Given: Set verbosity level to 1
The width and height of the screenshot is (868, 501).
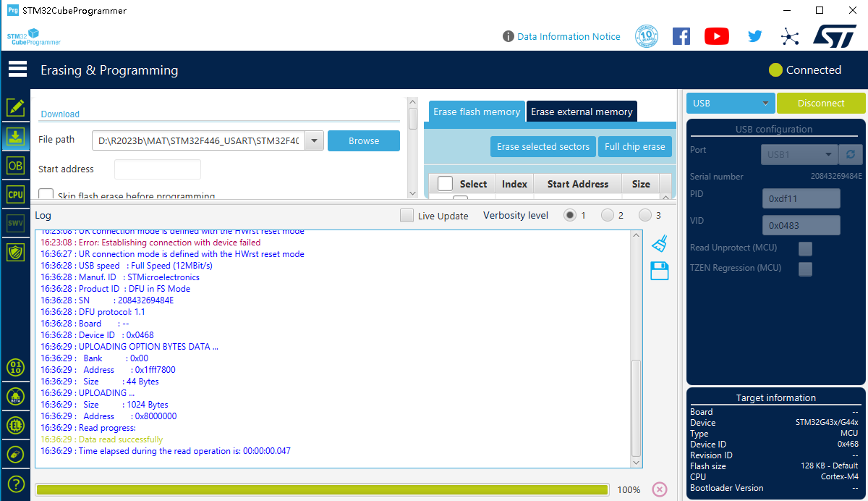Looking at the screenshot, I should [571, 215].
